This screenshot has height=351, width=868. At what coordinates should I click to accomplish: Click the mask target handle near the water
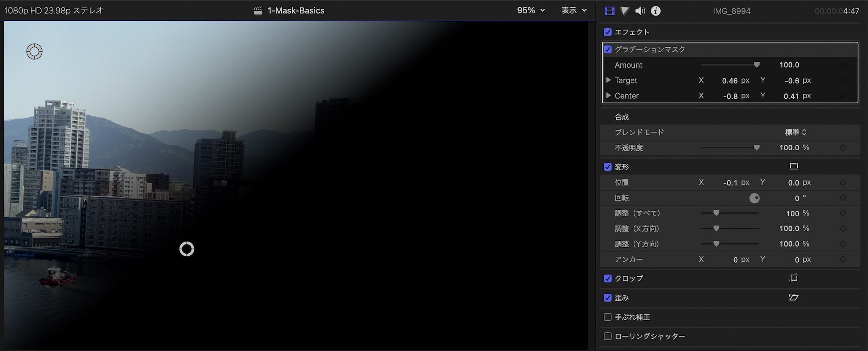[187, 249]
